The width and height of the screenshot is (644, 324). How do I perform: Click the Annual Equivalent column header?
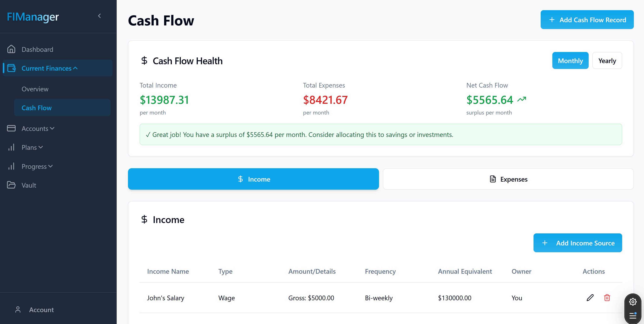click(x=465, y=271)
